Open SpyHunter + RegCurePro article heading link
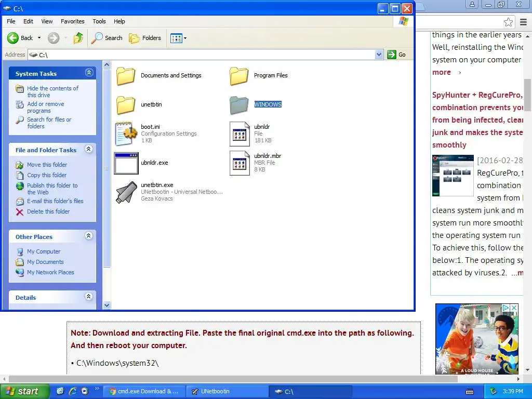The width and height of the screenshot is (532, 399). [478, 120]
